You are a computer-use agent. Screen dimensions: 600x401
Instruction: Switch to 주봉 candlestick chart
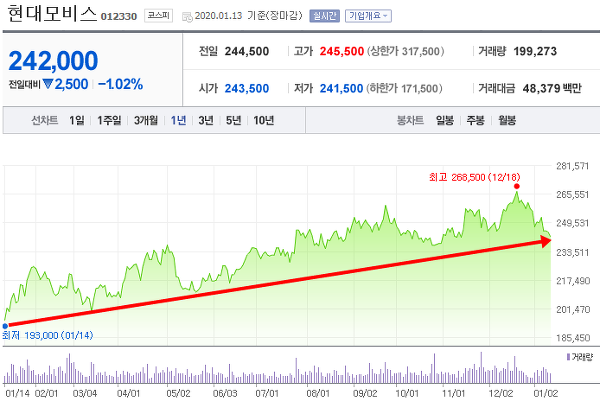476,121
